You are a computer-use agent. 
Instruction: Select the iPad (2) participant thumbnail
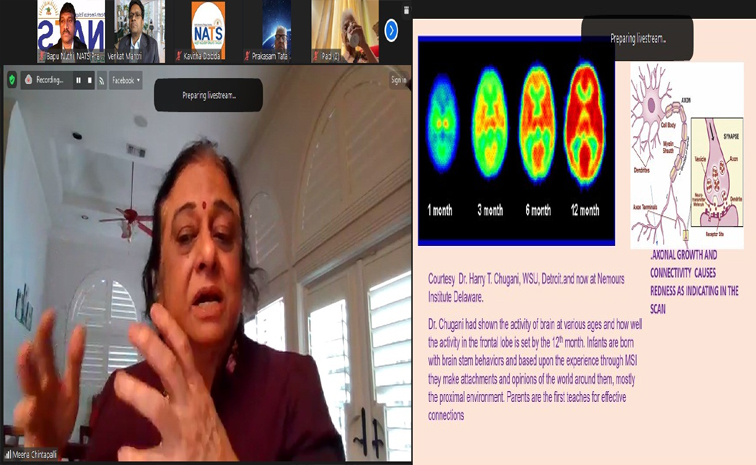click(345, 31)
